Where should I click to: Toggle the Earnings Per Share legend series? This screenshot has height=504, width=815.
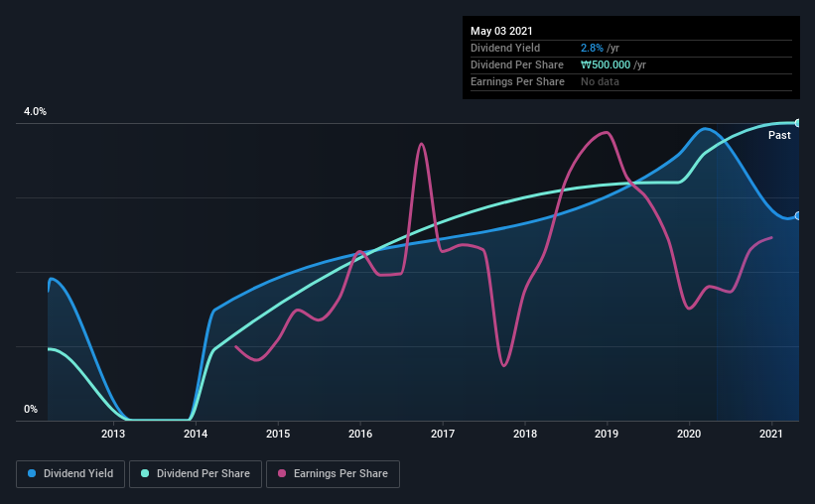tap(333, 474)
